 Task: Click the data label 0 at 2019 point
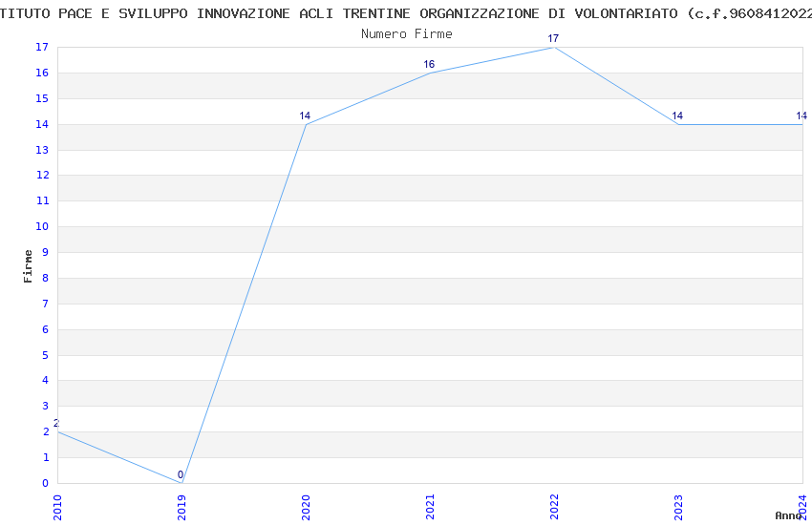point(181,474)
